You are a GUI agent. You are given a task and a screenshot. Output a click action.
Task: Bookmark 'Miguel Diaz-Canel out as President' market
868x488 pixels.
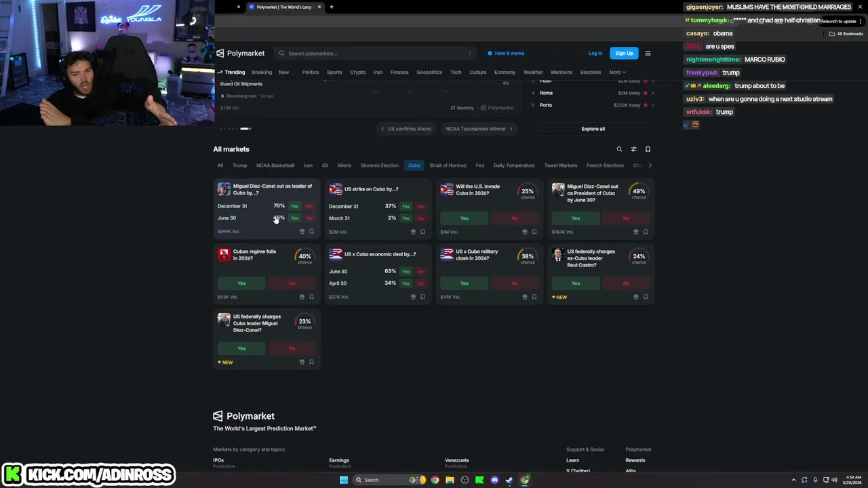click(645, 232)
